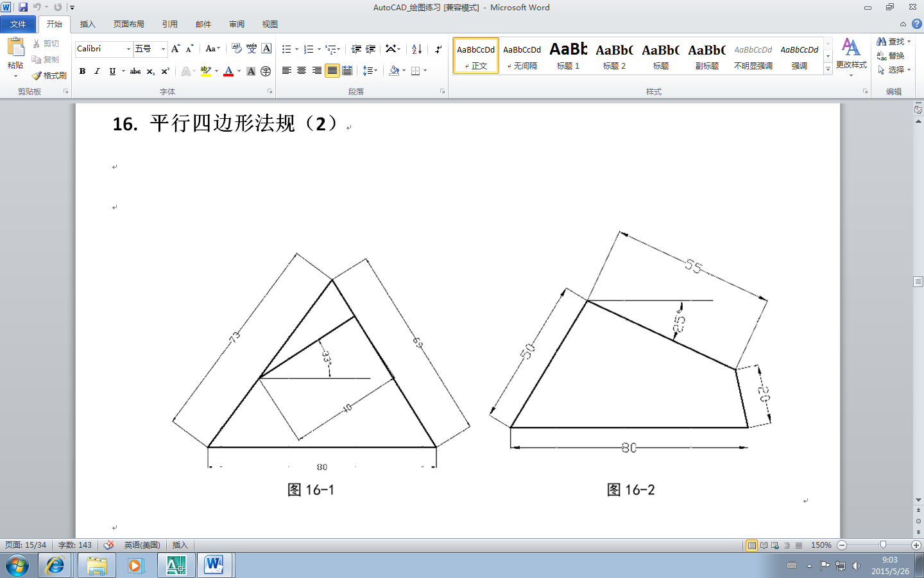
Task: Click the Phonetic Guide icon
Action: (252, 49)
